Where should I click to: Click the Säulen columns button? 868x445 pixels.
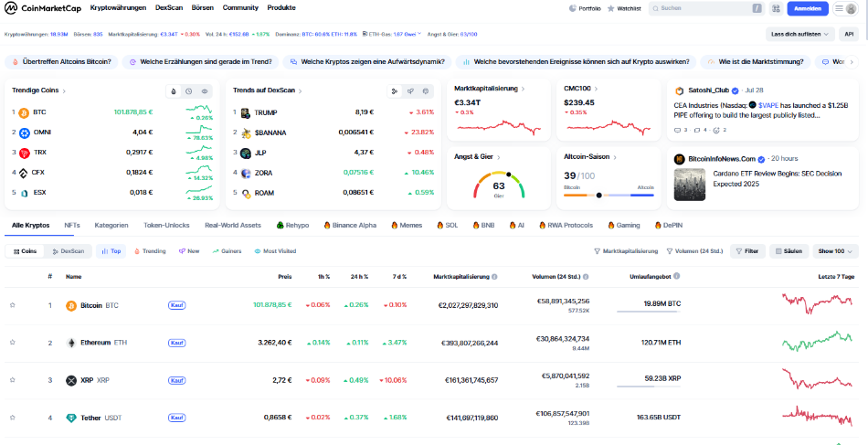click(789, 251)
